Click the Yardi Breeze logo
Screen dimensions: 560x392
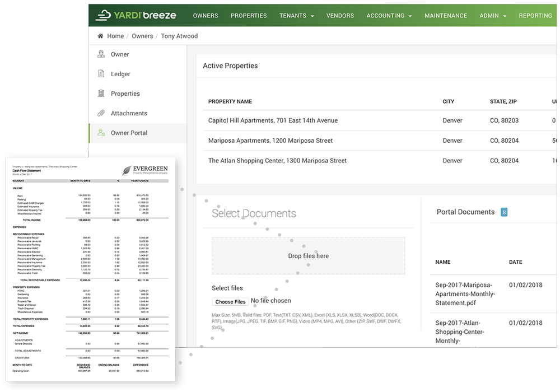tap(136, 15)
